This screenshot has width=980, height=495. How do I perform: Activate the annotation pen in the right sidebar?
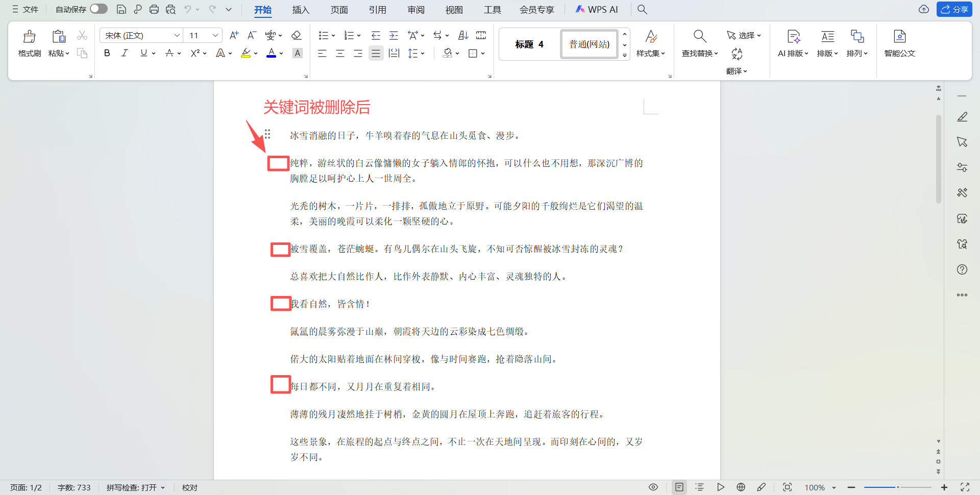962,116
